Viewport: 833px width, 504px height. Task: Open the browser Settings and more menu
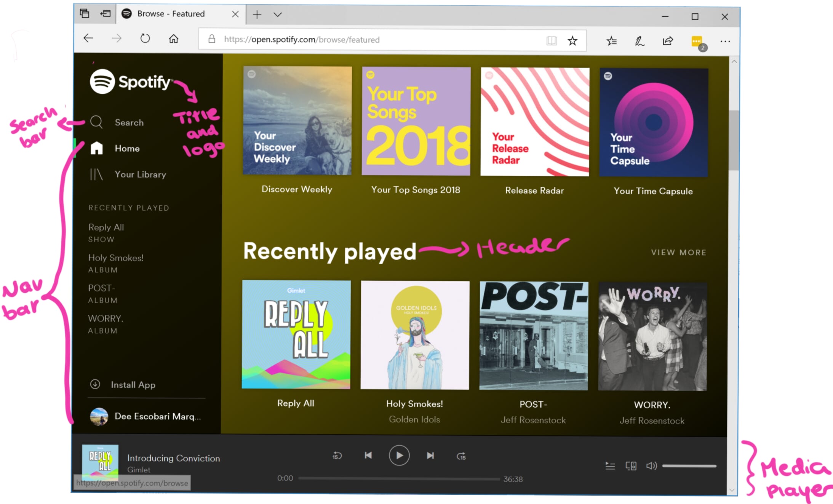click(725, 41)
